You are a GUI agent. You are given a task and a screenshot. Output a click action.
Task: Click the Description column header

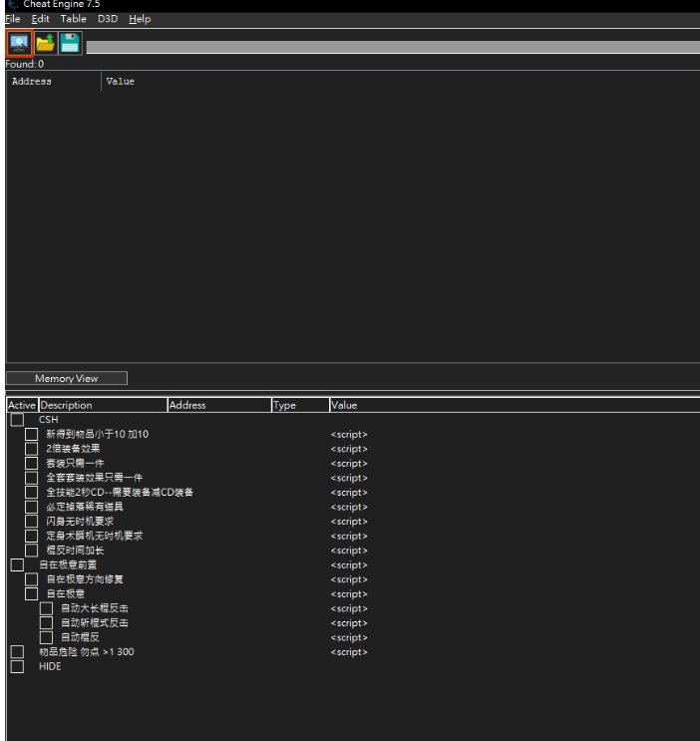[x=102, y=405]
